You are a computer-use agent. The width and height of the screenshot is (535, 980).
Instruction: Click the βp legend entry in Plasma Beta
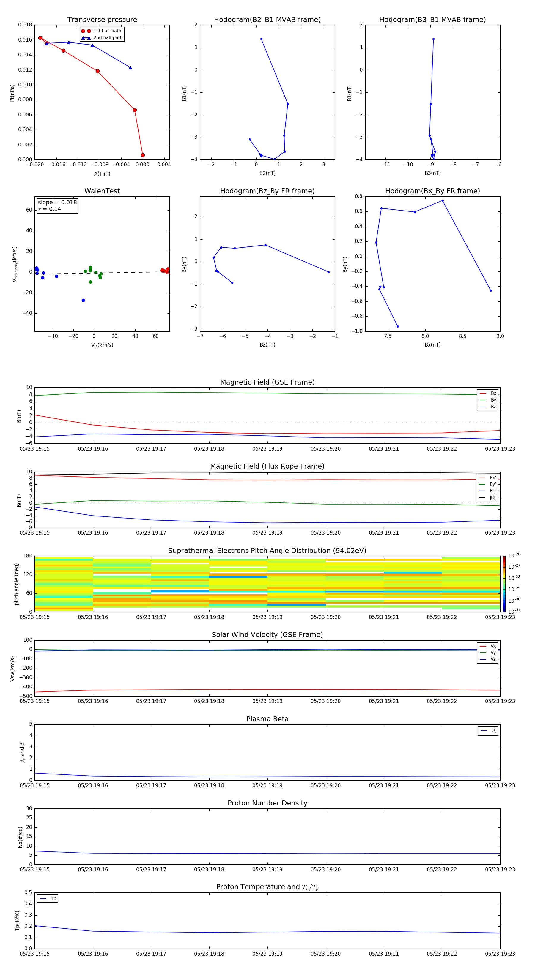coord(488,731)
